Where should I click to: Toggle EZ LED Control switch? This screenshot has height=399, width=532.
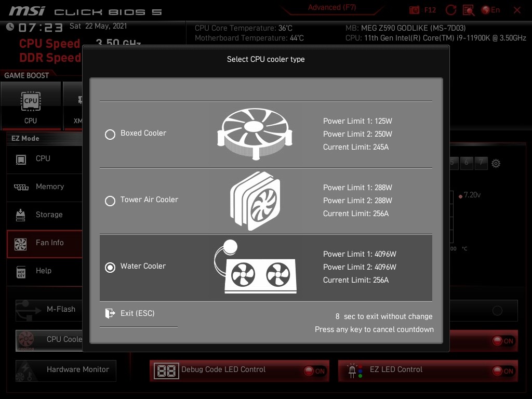[503, 371]
